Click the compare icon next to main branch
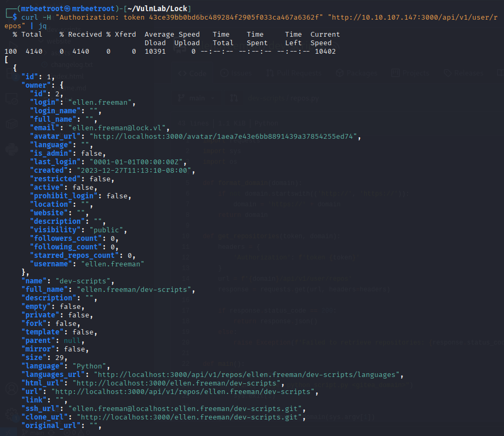The image size is (504, 436). click(x=234, y=98)
